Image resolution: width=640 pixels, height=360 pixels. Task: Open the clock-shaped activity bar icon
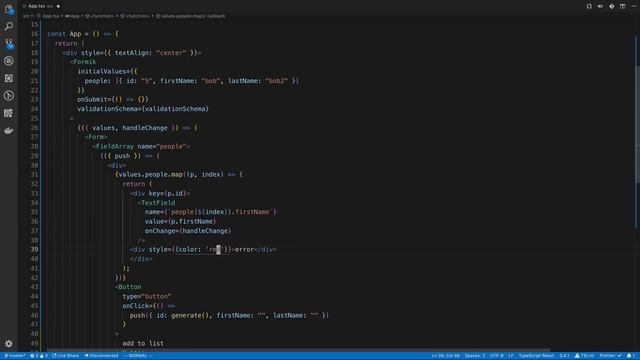tap(9, 96)
